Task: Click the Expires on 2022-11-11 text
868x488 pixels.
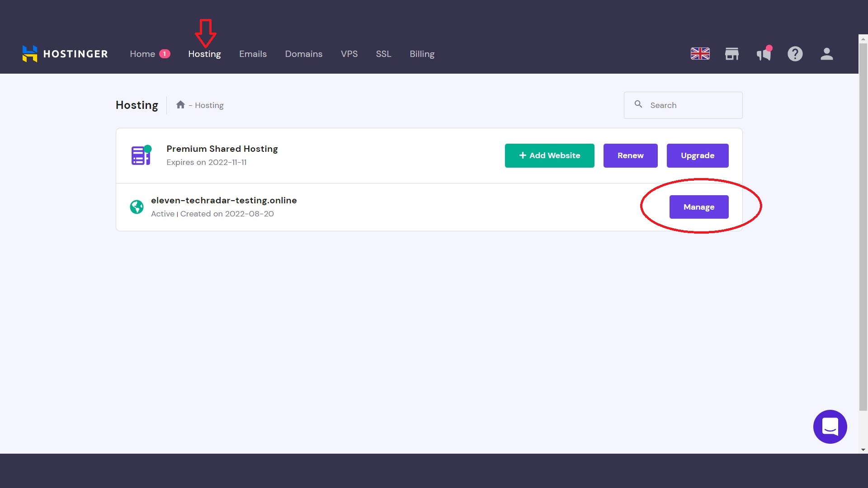Action: pos(207,162)
